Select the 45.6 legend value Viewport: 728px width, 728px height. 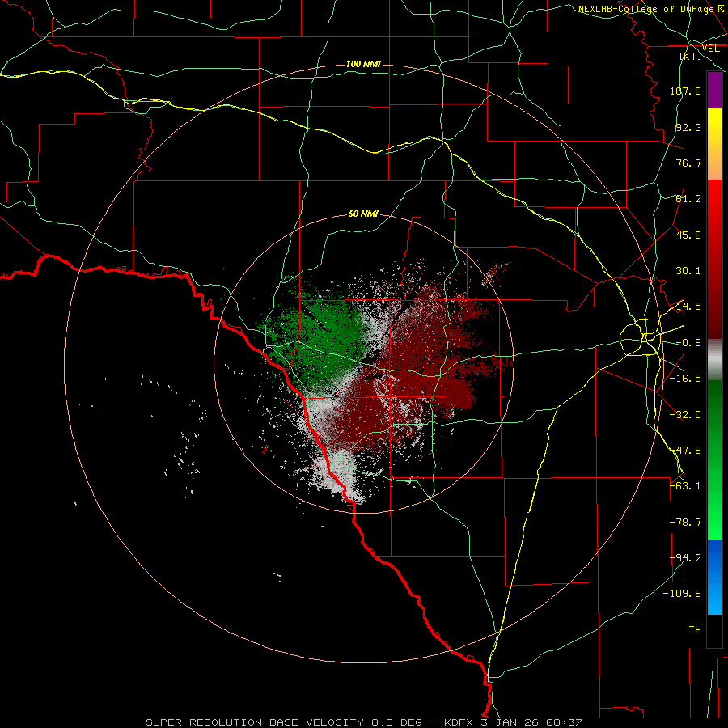(x=688, y=235)
